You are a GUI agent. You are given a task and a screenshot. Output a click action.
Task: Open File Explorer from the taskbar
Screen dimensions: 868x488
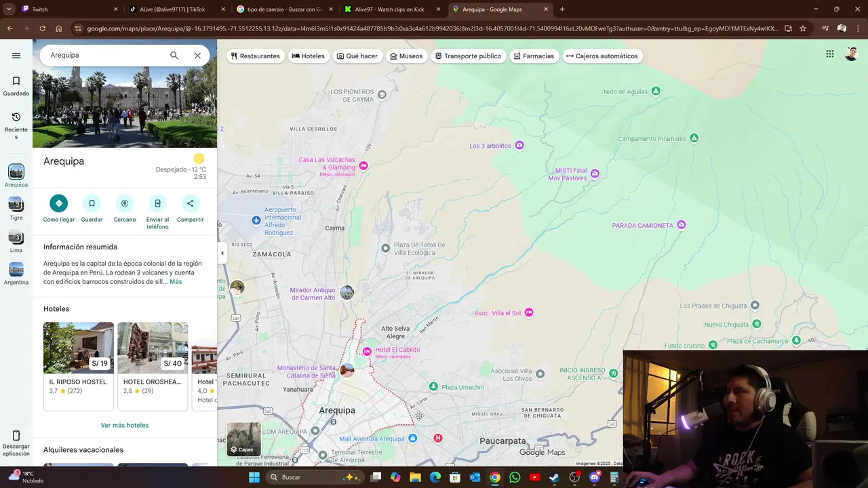click(x=415, y=477)
